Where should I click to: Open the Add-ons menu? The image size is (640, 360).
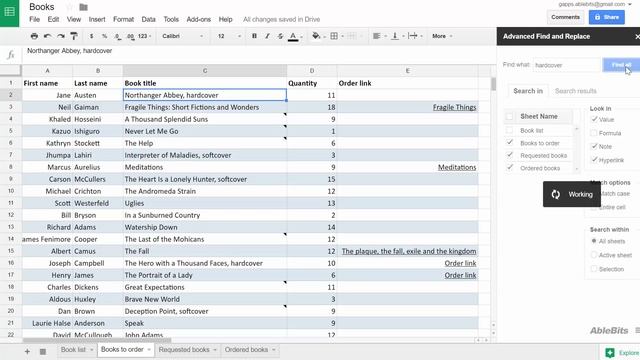point(198,19)
